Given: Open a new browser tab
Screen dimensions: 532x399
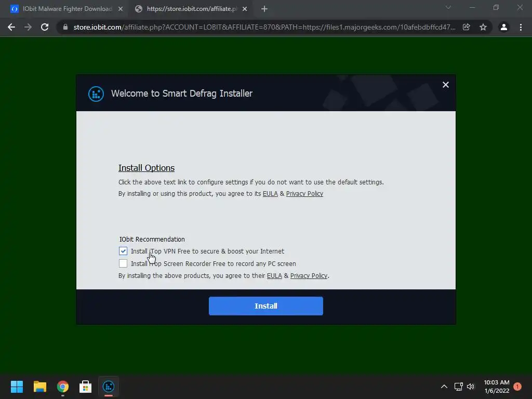Looking at the screenshot, I should point(264,9).
